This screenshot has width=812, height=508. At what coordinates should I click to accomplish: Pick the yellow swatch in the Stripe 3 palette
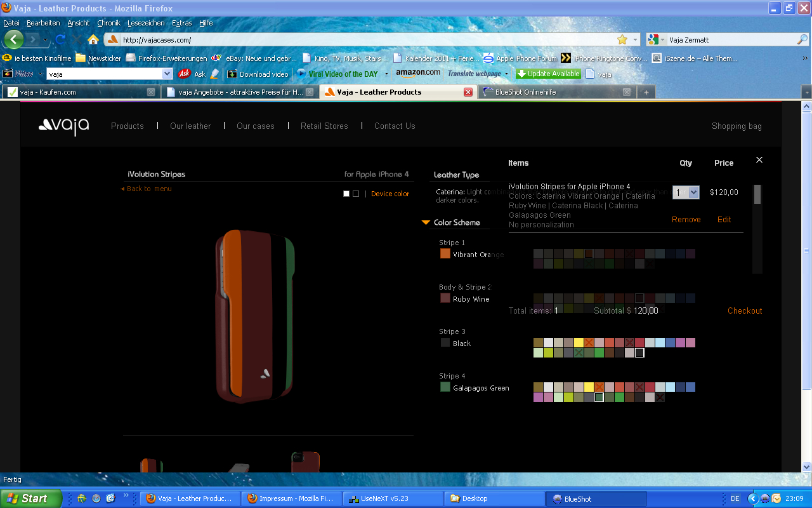[579, 343]
